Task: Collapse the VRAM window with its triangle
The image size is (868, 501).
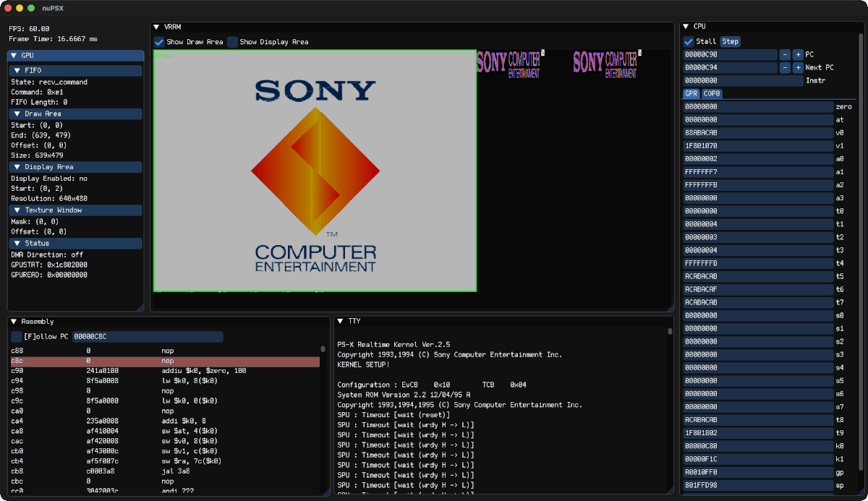Action: tap(158, 27)
